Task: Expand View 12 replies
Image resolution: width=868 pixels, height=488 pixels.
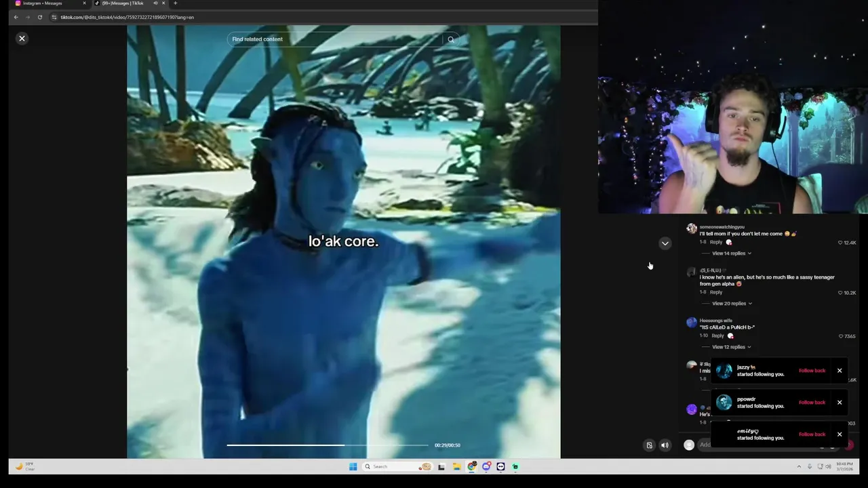Action: (732, 347)
